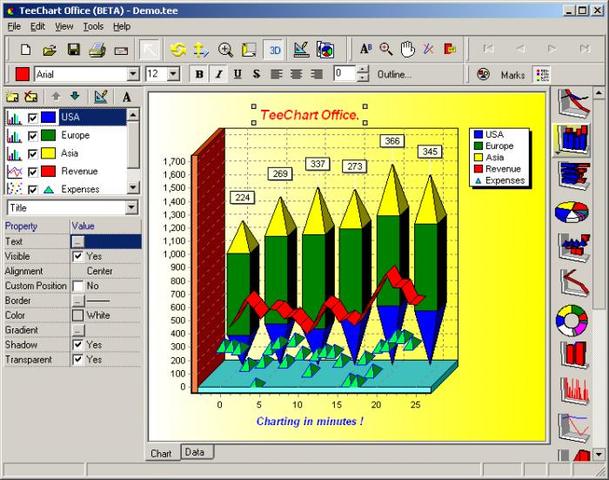Open the chart gallery pie icon
This screenshot has height=480, width=609.
(325, 50)
